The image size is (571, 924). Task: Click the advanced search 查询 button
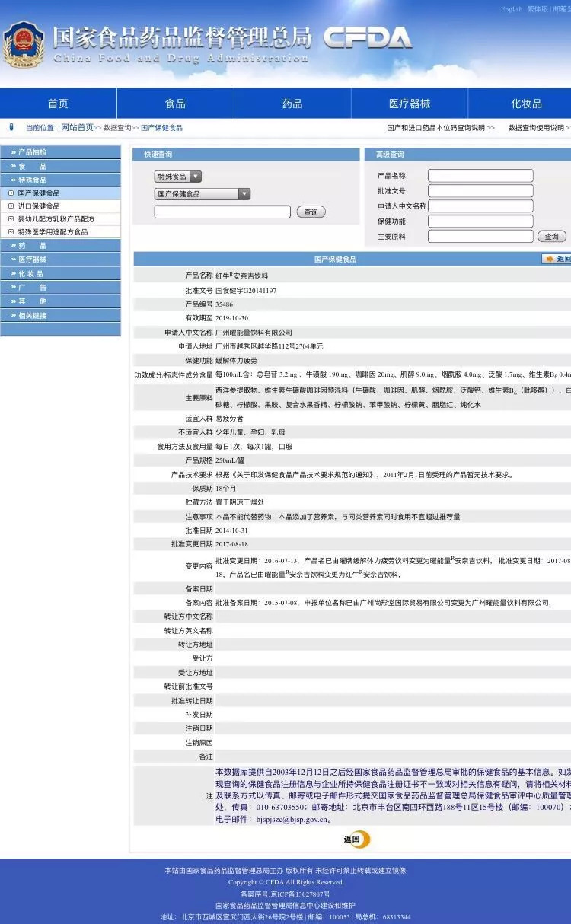[x=552, y=237]
